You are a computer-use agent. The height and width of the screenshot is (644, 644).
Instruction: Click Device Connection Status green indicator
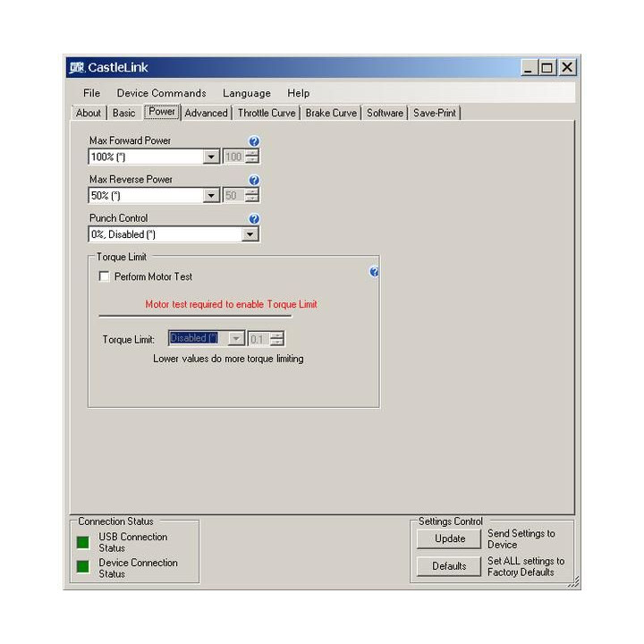(x=82, y=567)
